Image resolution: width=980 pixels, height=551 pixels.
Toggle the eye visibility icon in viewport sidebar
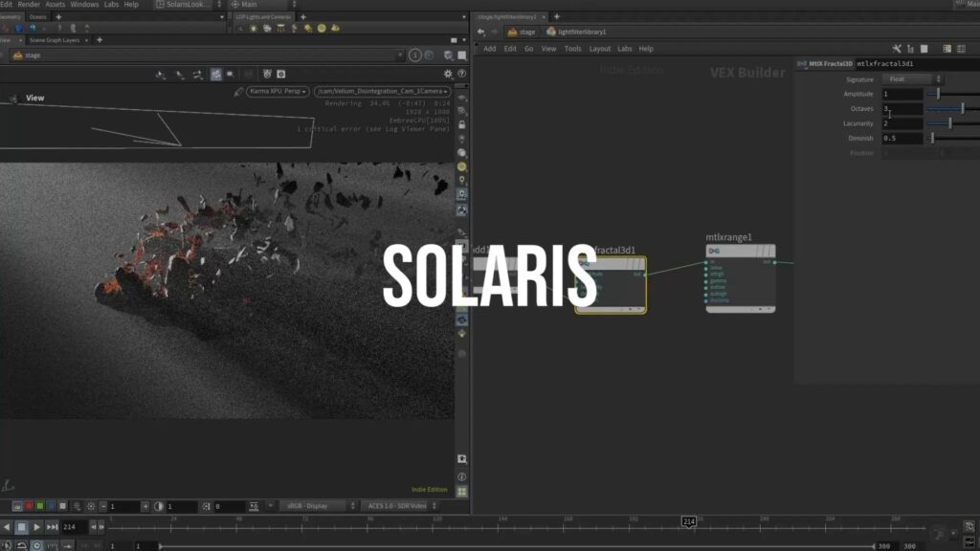462,99
